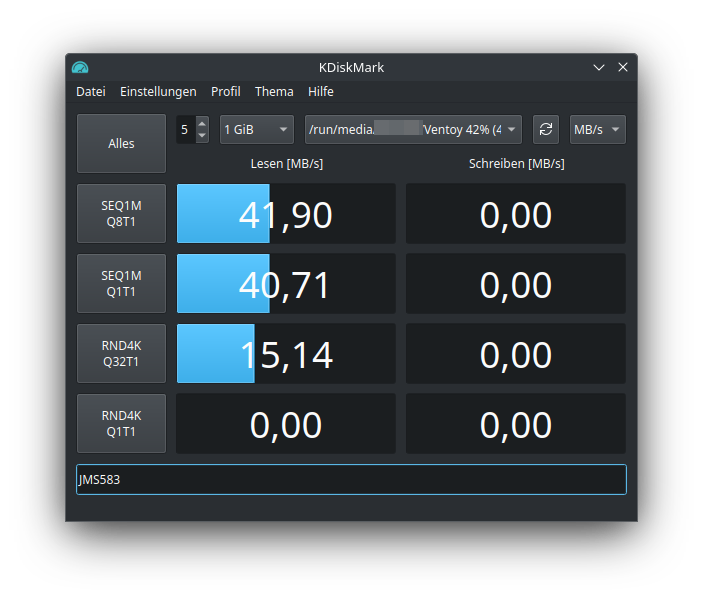This screenshot has width=703, height=599.
Task: Refresh the storage list with the reload icon
Action: pyautogui.click(x=546, y=130)
